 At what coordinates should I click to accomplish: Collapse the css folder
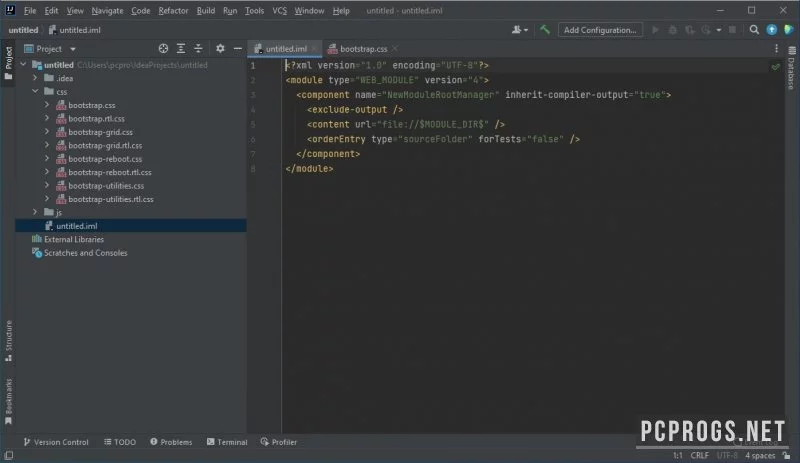coord(35,91)
